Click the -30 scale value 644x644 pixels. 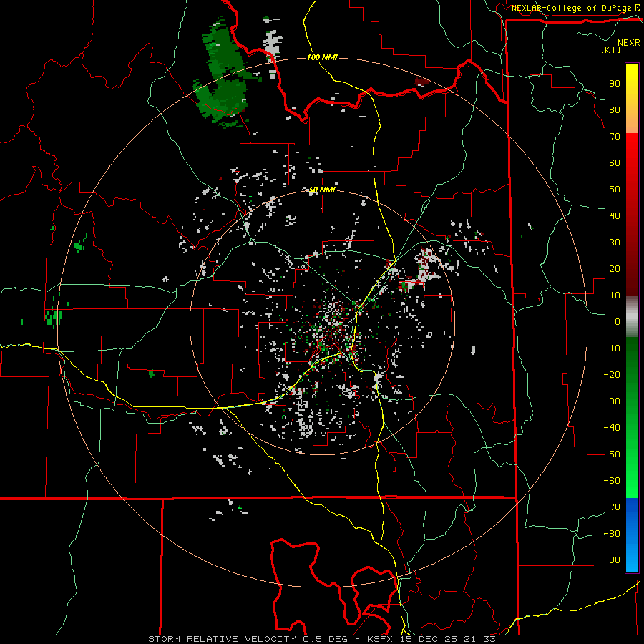pos(612,401)
